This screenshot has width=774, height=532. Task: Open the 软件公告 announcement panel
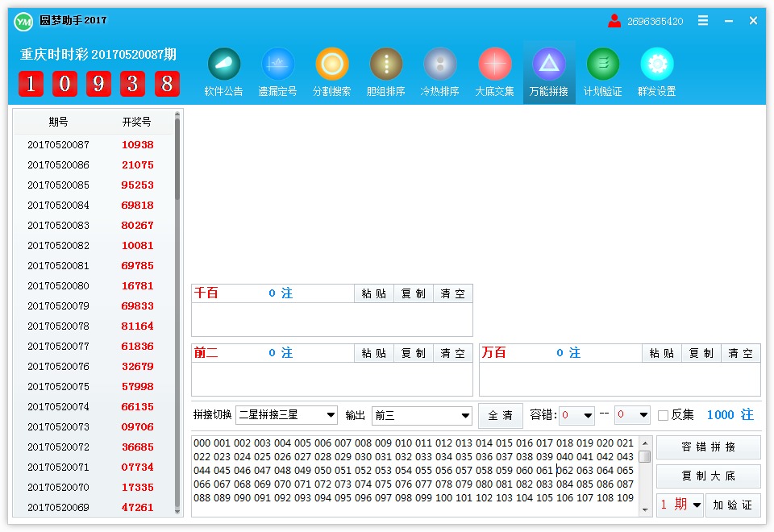click(x=224, y=71)
